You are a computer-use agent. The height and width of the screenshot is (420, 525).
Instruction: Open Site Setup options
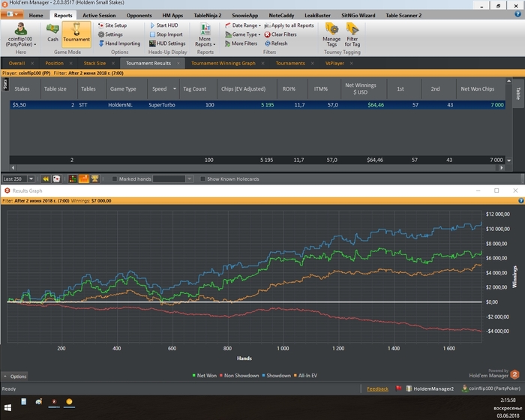point(112,25)
